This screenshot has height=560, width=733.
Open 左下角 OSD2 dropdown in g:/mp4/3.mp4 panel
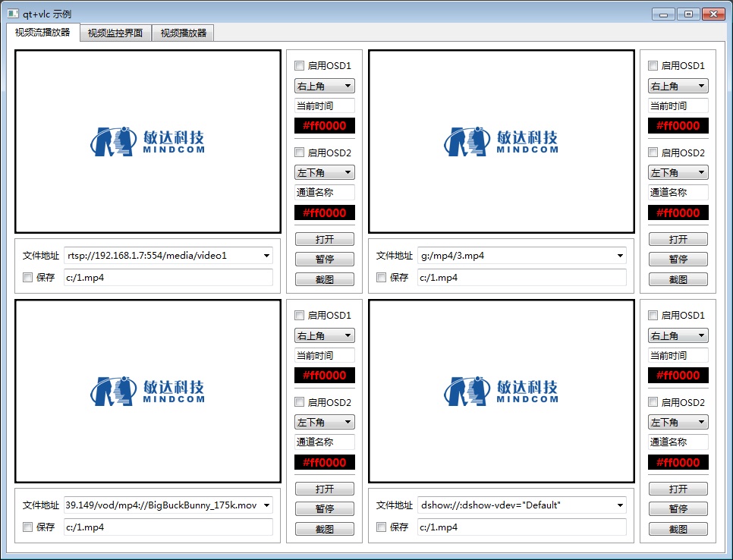click(x=678, y=172)
